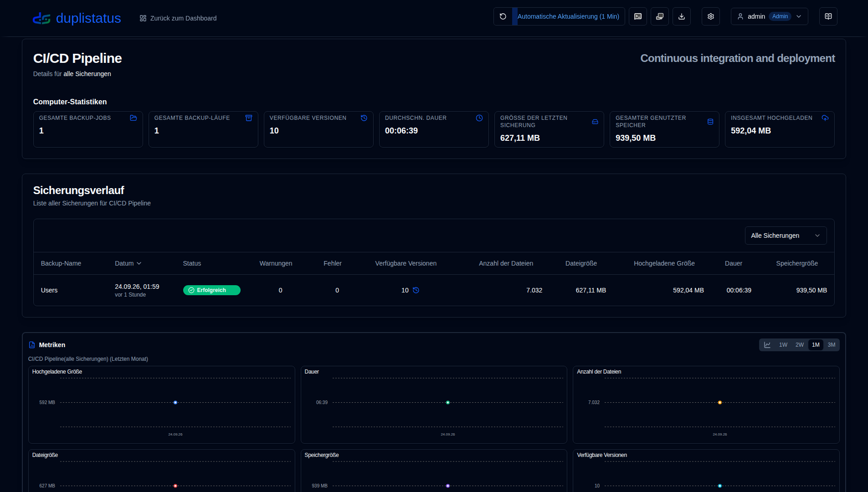Select the 1W time range
This screenshot has width=868, height=492.
pos(783,345)
